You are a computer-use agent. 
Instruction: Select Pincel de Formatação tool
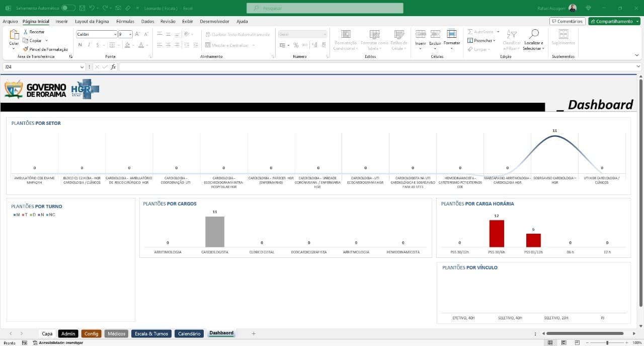(x=45, y=49)
